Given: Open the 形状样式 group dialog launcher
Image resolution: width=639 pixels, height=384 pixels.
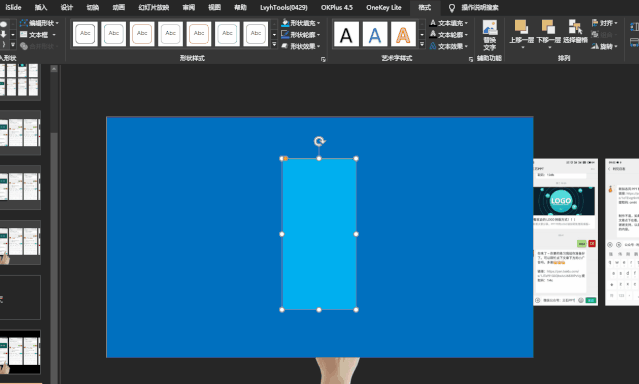Looking at the screenshot, I should pos(323,60).
